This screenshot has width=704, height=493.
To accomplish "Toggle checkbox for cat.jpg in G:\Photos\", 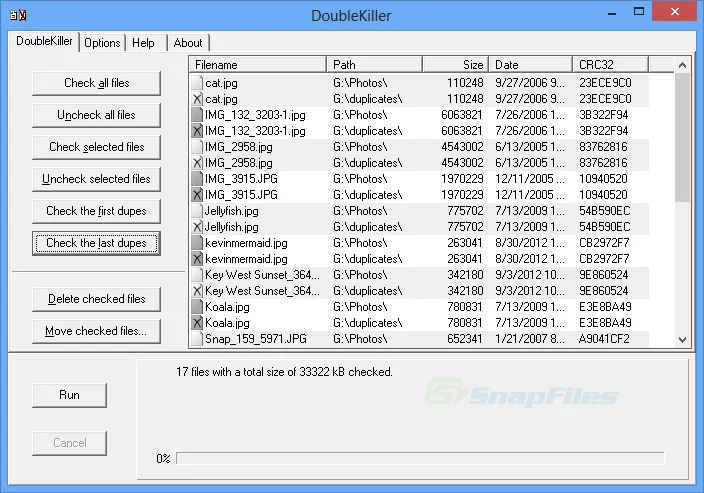I will coord(197,83).
